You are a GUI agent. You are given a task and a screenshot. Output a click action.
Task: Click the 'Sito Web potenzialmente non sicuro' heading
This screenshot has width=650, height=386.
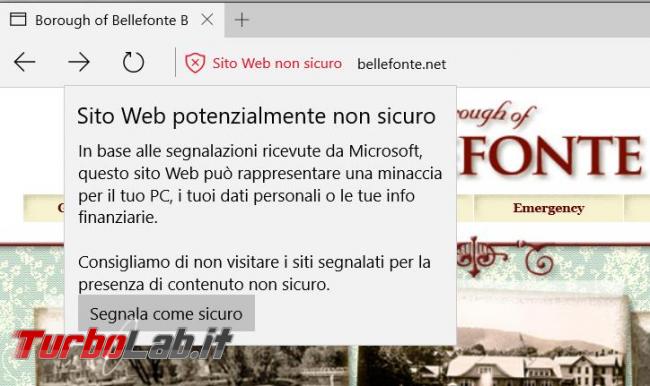point(256,116)
